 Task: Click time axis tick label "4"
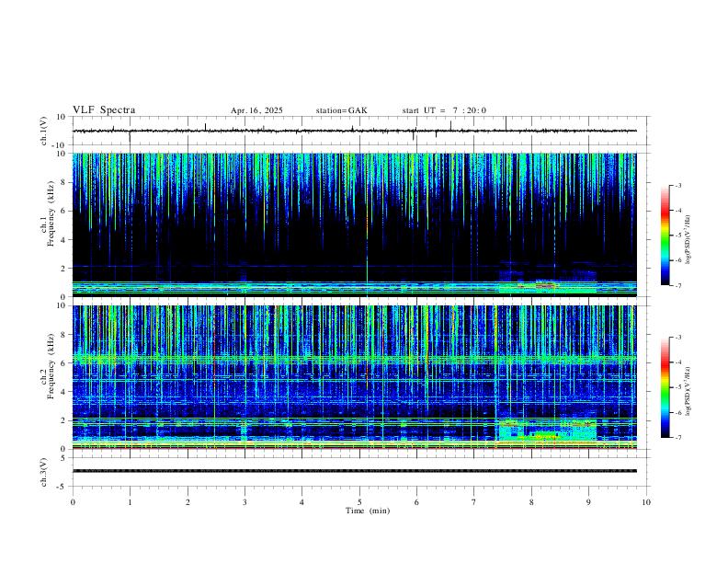point(301,502)
